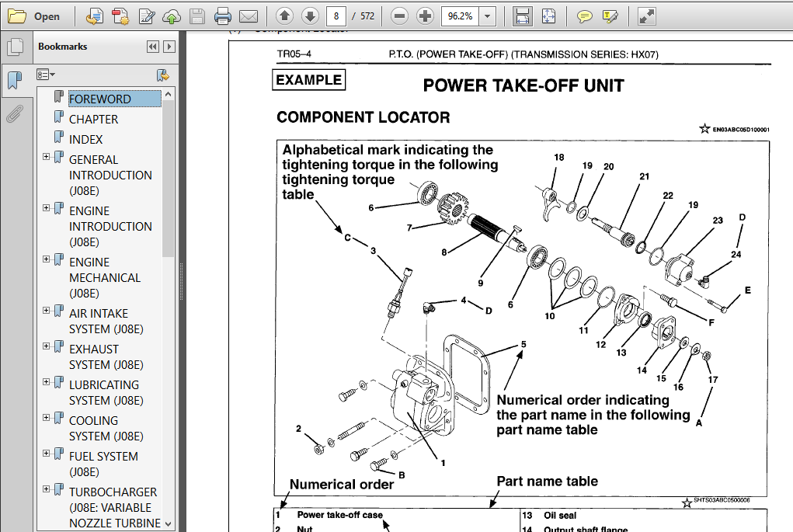
Task: Click the POWER TAKE-OFF UNIT heading
Action: coord(523,86)
